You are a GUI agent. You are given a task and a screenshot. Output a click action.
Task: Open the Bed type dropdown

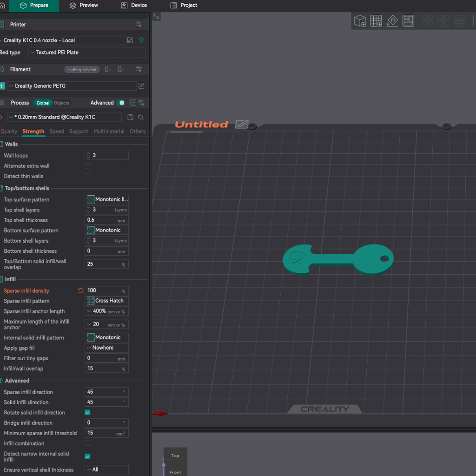click(86, 53)
